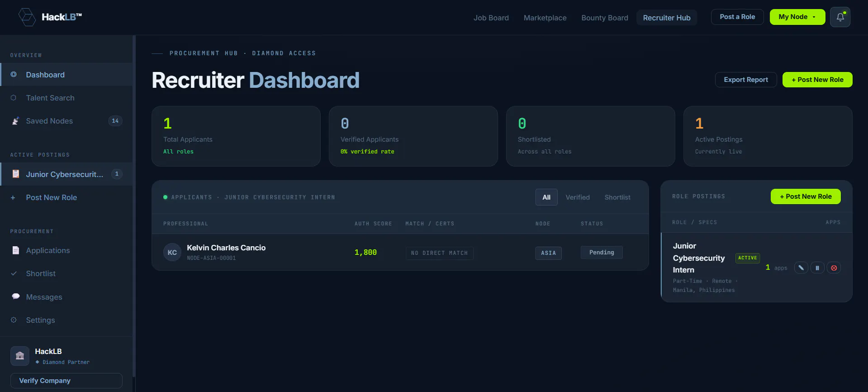Click the Post a Role button

(x=737, y=17)
